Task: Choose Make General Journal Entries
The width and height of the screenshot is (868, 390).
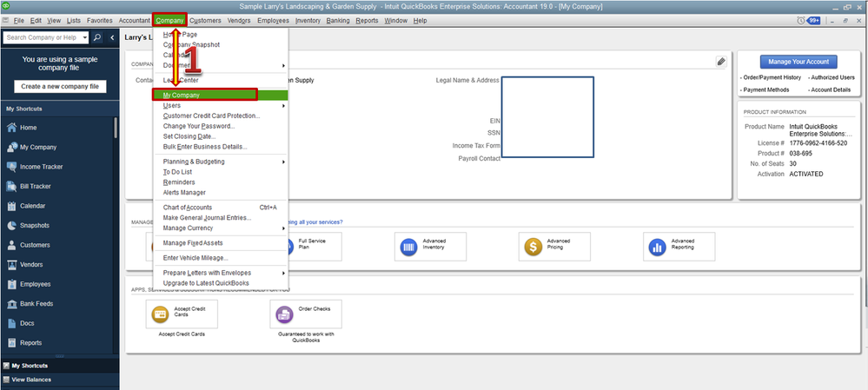Action: tap(220, 217)
